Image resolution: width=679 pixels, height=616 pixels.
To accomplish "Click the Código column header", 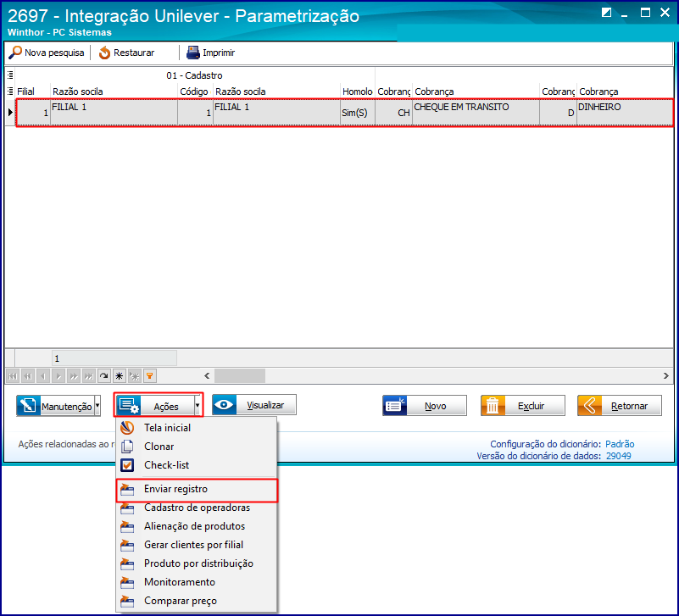I will (x=195, y=92).
